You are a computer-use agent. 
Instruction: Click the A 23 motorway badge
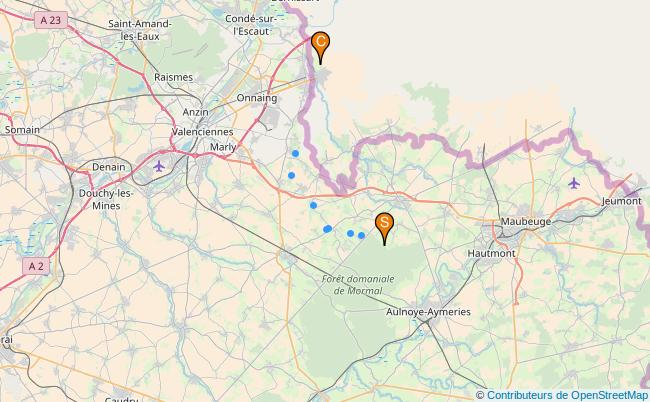pyautogui.click(x=51, y=20)
